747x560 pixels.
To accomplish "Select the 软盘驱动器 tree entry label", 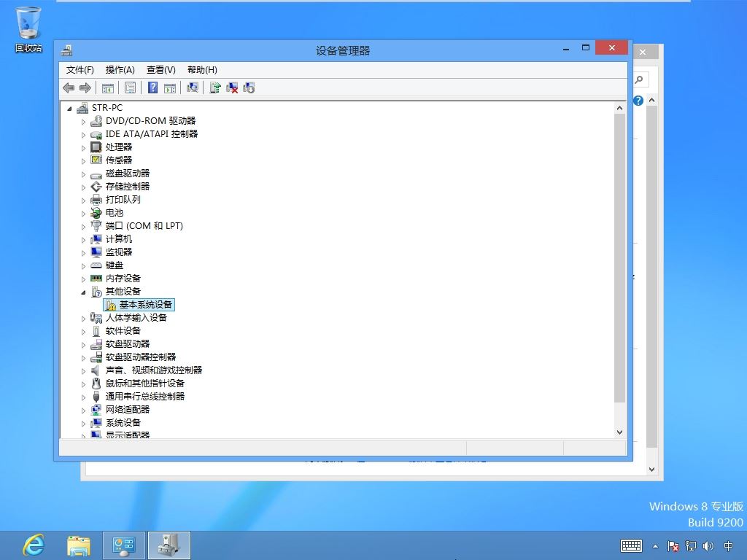I will [x=128, y=344].
